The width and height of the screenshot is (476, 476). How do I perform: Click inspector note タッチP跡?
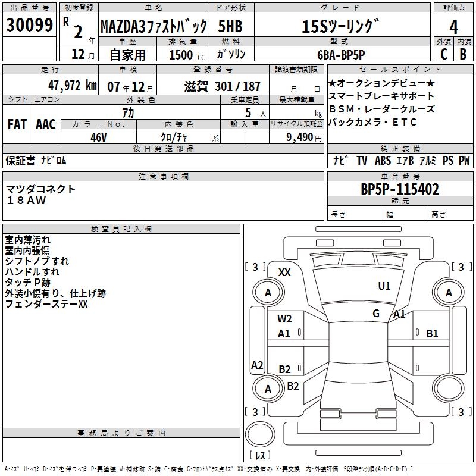27,282
